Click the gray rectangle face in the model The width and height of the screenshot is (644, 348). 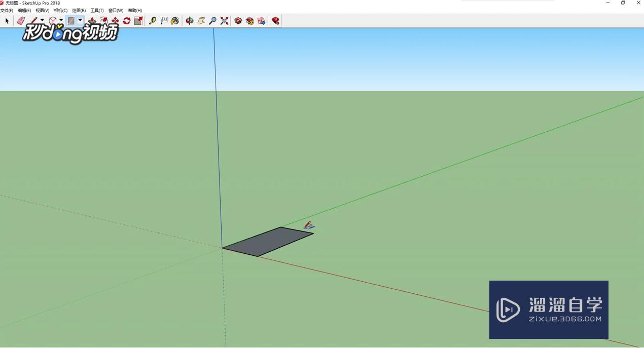pos(268,242)
